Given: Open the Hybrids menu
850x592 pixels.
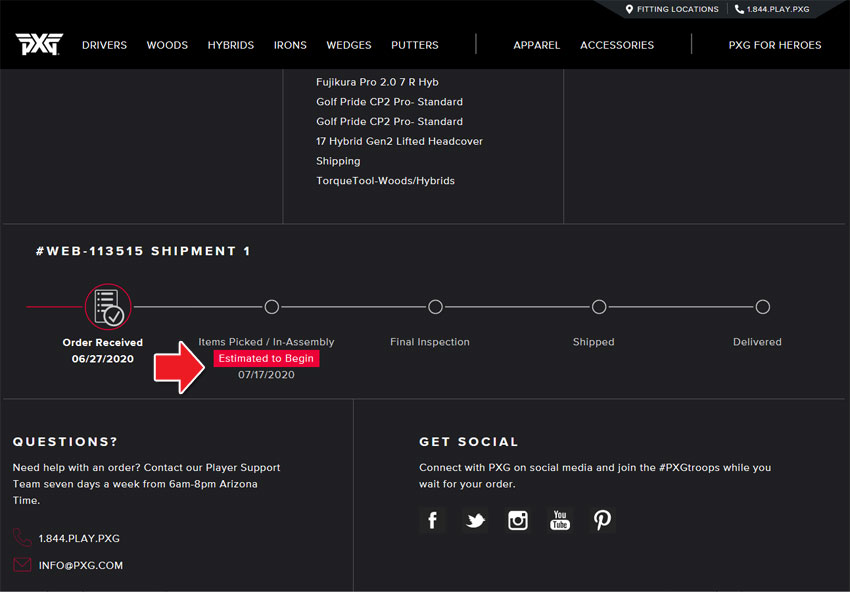Looking at the screenshot, I should point(231,45).
